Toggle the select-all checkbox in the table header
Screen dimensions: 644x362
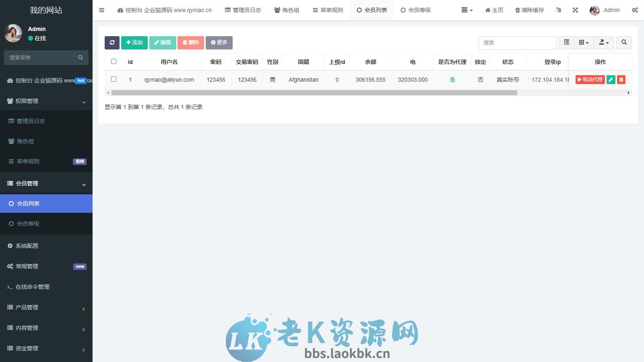point(114,61)
